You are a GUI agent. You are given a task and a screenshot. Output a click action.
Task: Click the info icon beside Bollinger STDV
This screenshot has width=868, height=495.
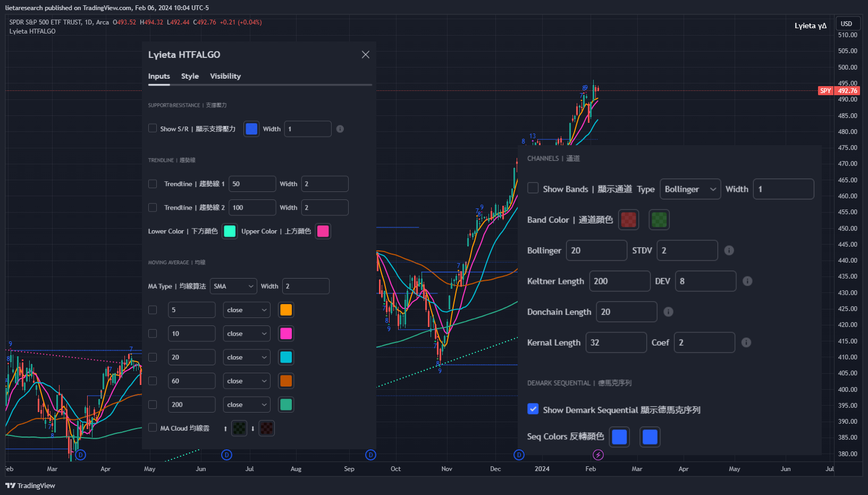(x=729, y=250)
